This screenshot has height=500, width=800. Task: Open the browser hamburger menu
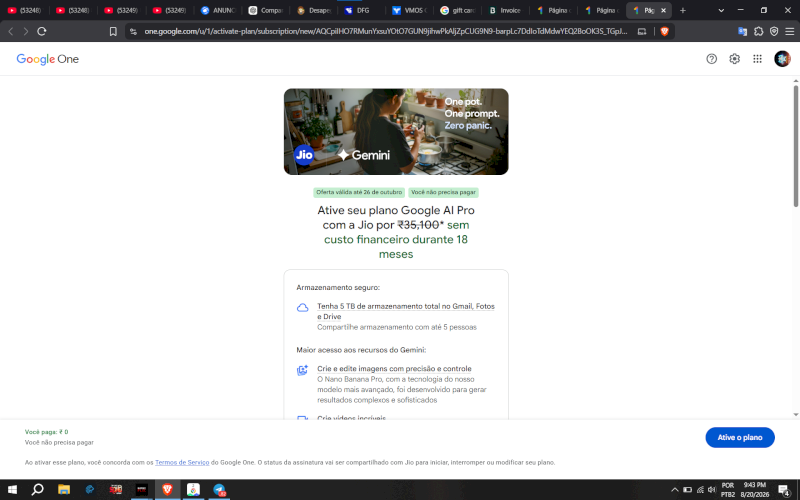click(x=789, y=31)
